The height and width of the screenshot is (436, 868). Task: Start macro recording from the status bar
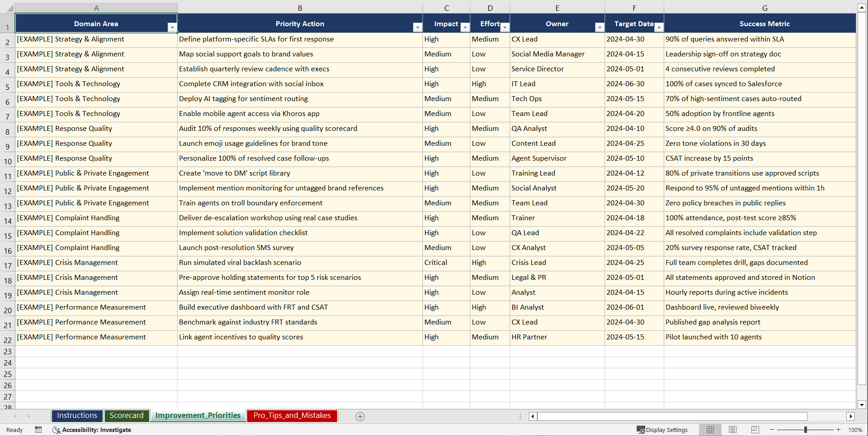(x=38, y=430)
